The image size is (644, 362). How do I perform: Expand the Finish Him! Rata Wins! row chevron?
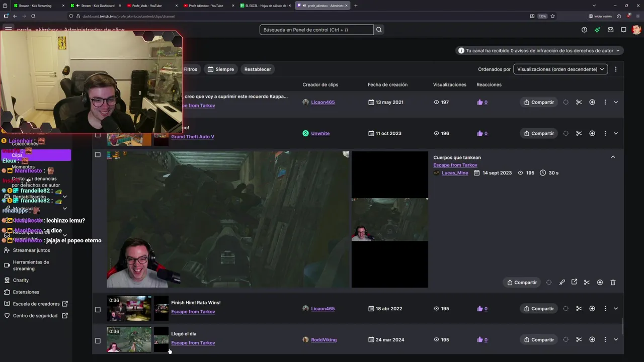click(616, 309)
